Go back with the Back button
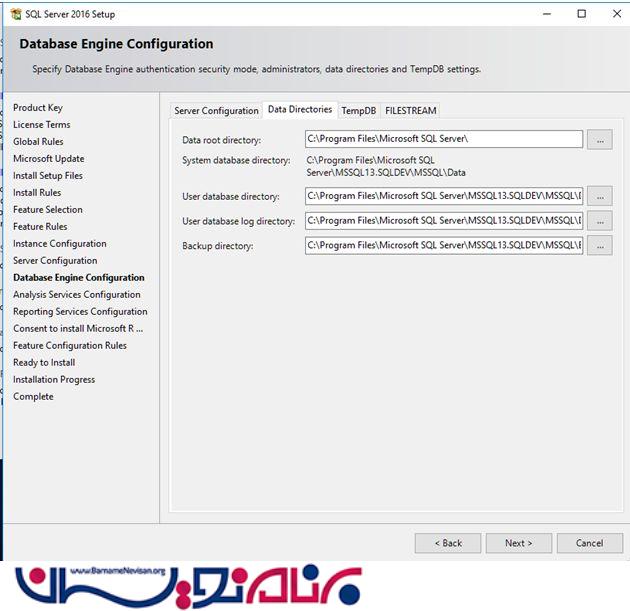The width and height of the screenshot is (630, 611). tap(448, 543)
